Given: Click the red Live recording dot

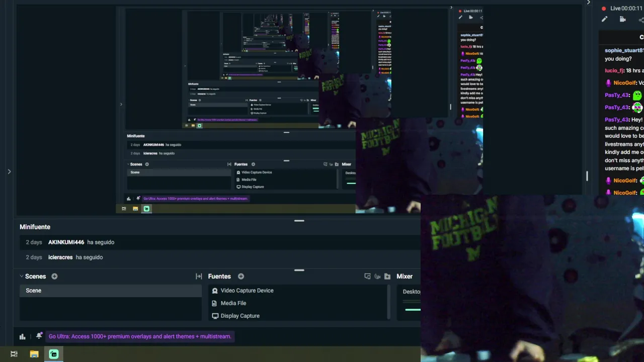Looking at the screenshot, I should (604, 9).
